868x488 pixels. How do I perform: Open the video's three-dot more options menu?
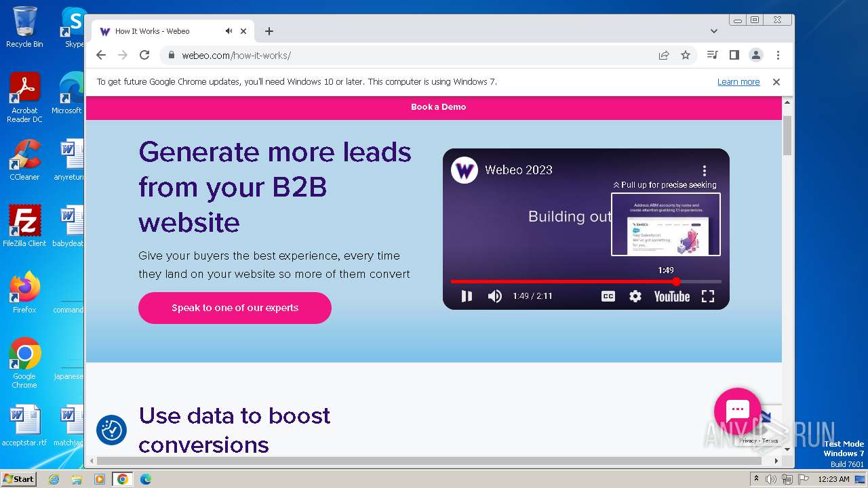pyautogui.click(x=705, y=170)
